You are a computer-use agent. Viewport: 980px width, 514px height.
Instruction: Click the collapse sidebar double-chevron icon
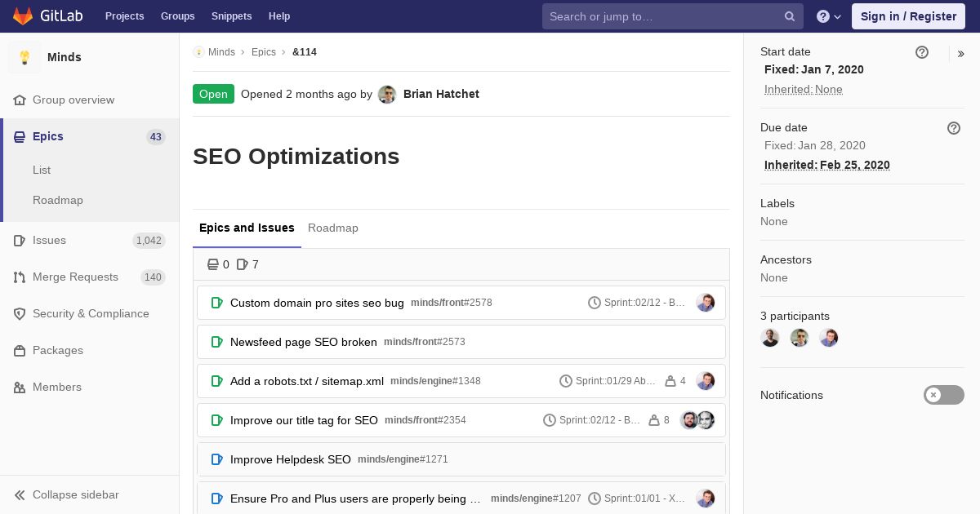pyautogui.click(x=20, y=494)
